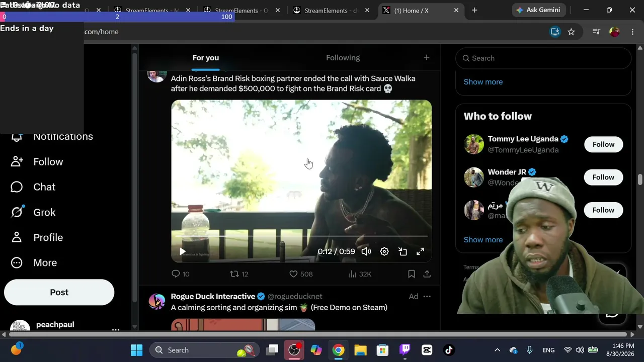Reply to the Adin Ross post
644x362 pixels.
(180, 274)
